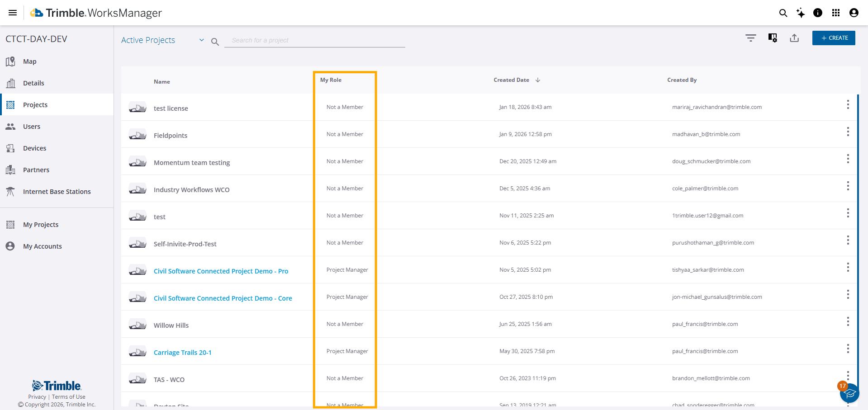
Task: Open options menu for Industry Workflows WCO
Action: pos(848,186)
